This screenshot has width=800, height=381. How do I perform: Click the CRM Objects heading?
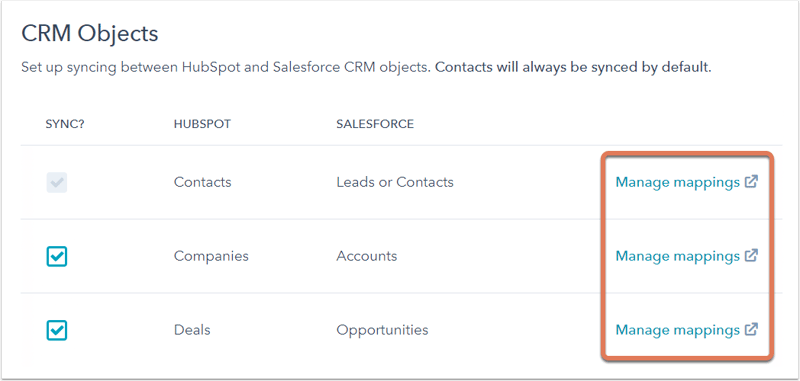click(90, 34)
